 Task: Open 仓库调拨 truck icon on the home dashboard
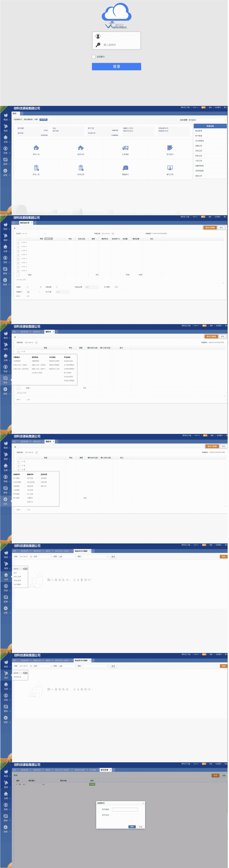pyautogui.click(x=125, y=148)
